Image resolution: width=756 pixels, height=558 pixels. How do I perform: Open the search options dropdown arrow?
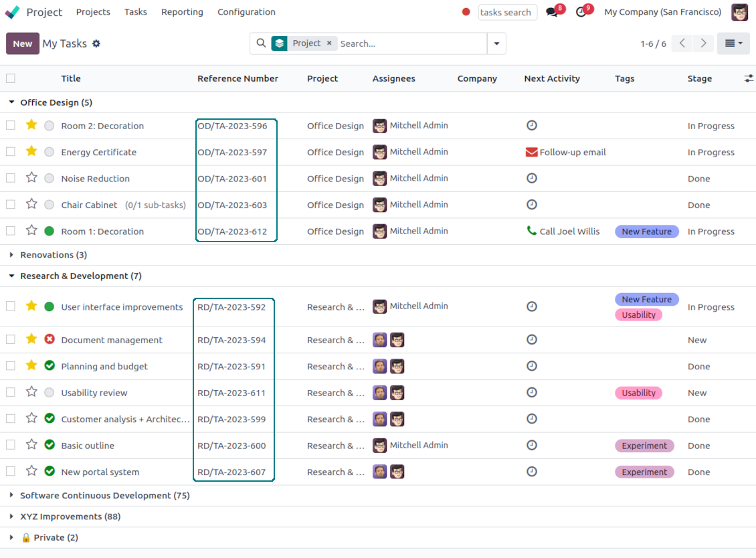tap(496, 43)
